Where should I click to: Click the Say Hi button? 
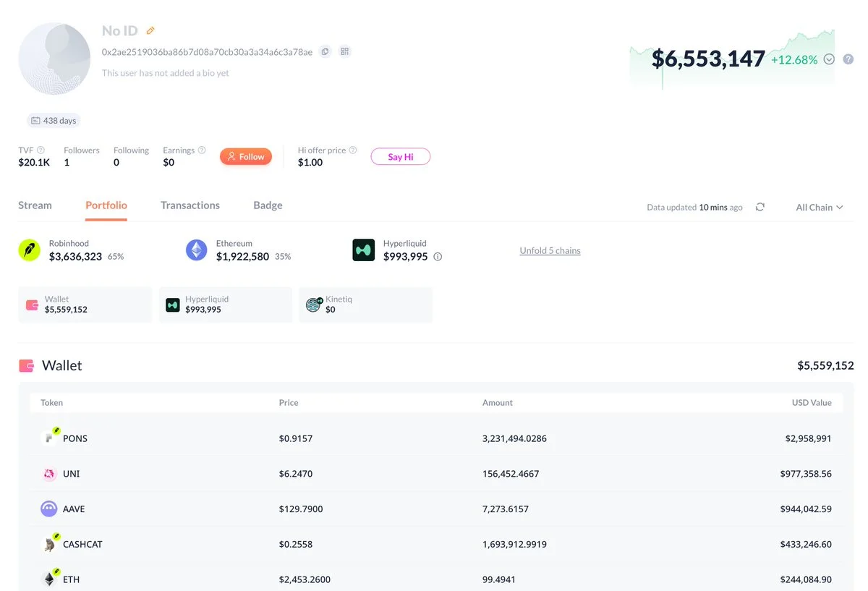[401, 156]
